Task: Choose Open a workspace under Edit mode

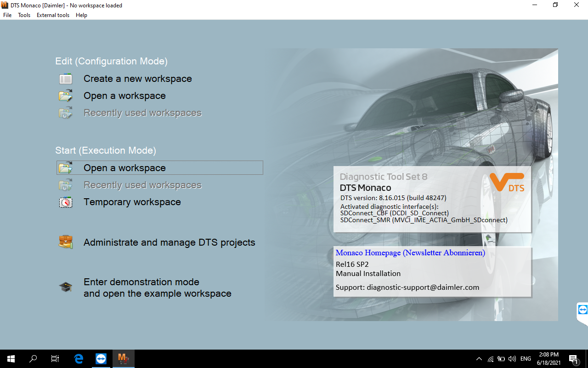Action: pyautogui.click(x=124, y=96)
